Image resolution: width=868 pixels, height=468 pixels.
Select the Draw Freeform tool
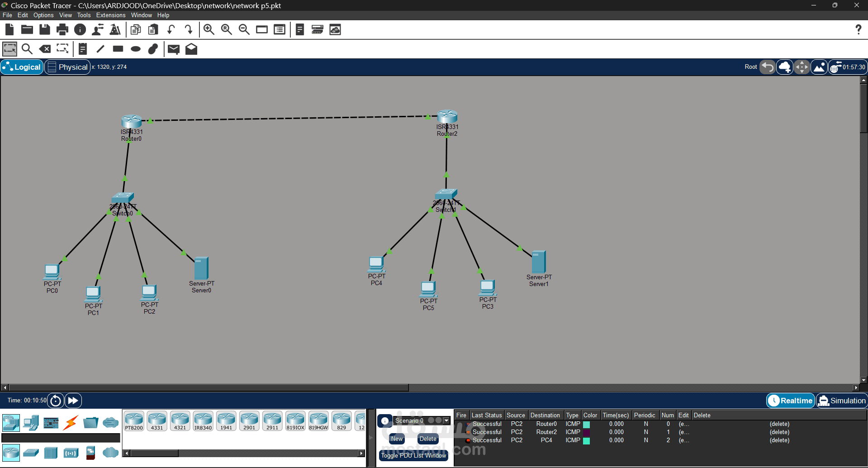pyautogui.click(x=153, y=49)
